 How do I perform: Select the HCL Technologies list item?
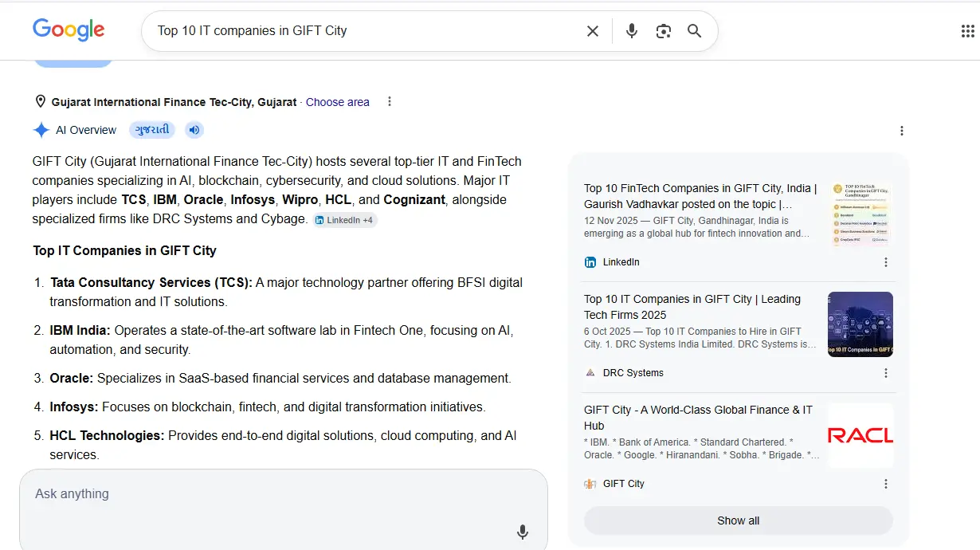point(284,445)
